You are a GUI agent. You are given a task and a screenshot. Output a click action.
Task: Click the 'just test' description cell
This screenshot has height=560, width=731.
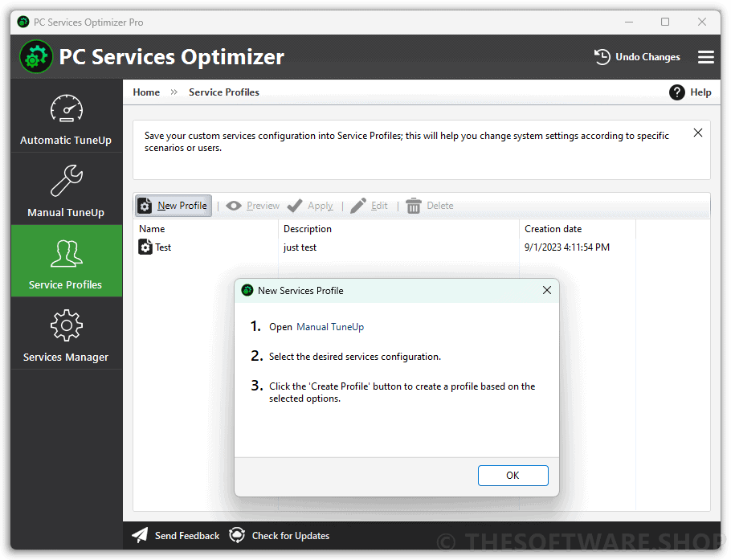click(300, 247)
